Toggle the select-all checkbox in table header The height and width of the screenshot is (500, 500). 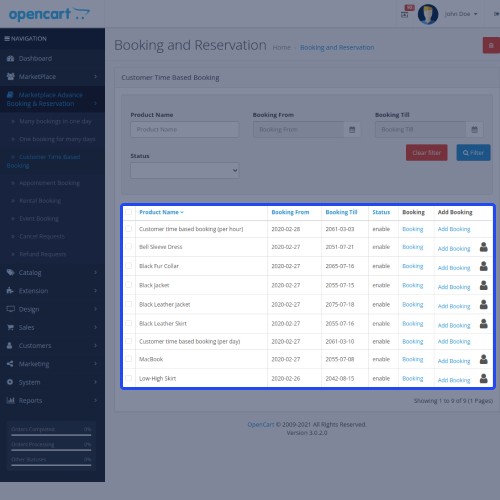click(x=129, y=212)
